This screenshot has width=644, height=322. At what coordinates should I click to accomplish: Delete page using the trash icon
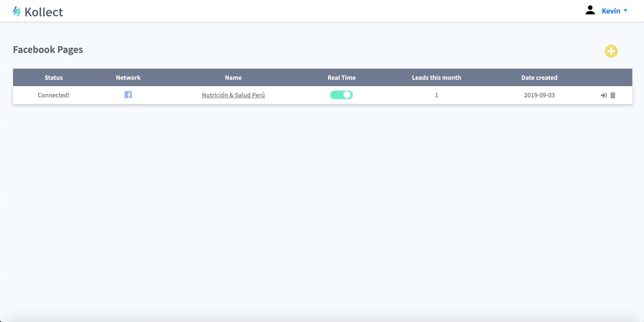tap(613, 95)
